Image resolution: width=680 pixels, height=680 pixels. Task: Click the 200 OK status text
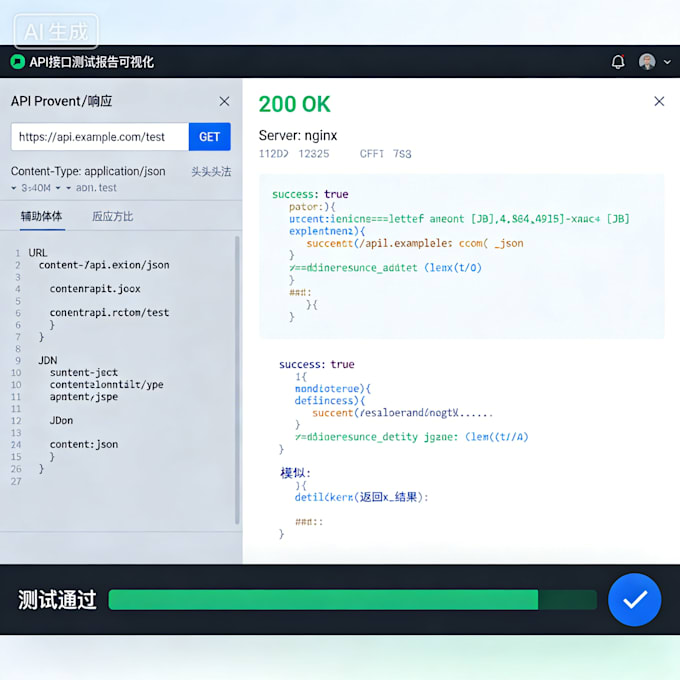[x=294, y=104]
